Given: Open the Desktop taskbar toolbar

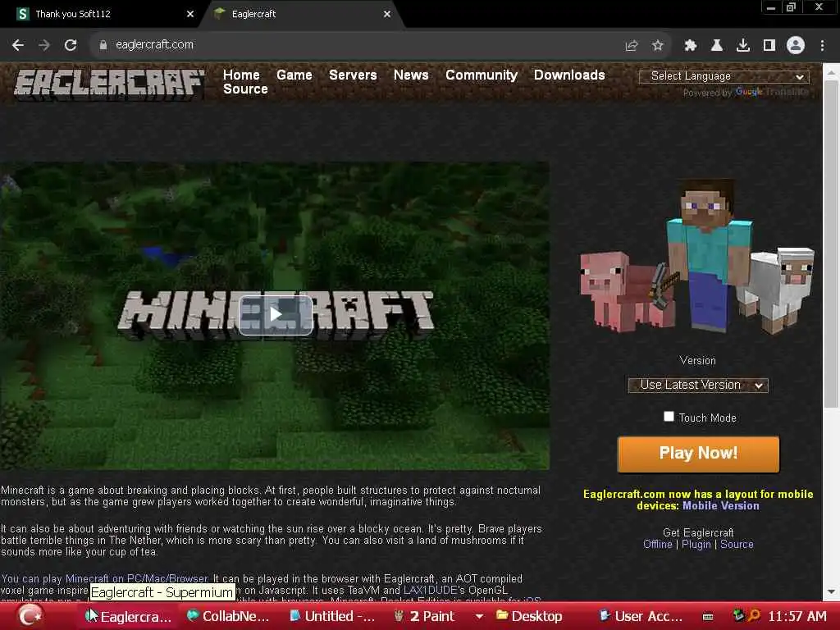Looking at the screenshot, I should 529,617.
